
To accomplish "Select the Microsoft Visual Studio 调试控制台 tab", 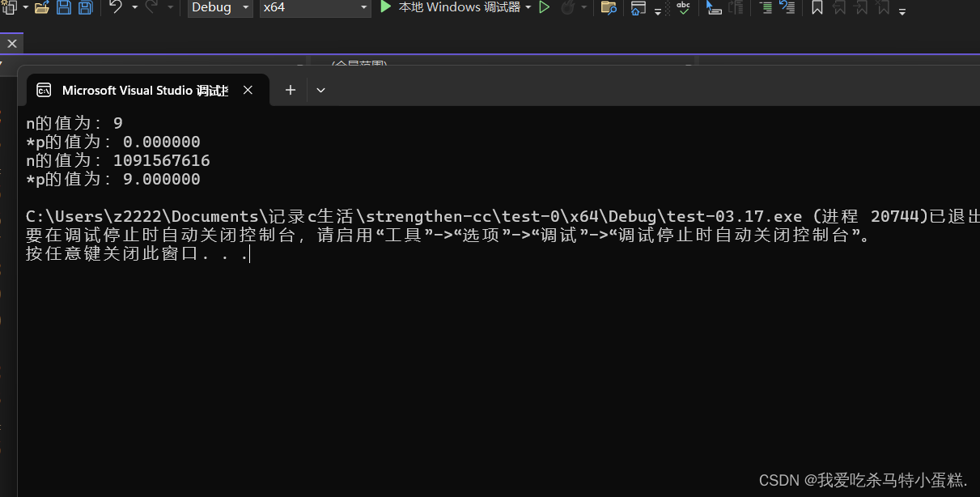I will pyautogui.click(x=146, y=91).
